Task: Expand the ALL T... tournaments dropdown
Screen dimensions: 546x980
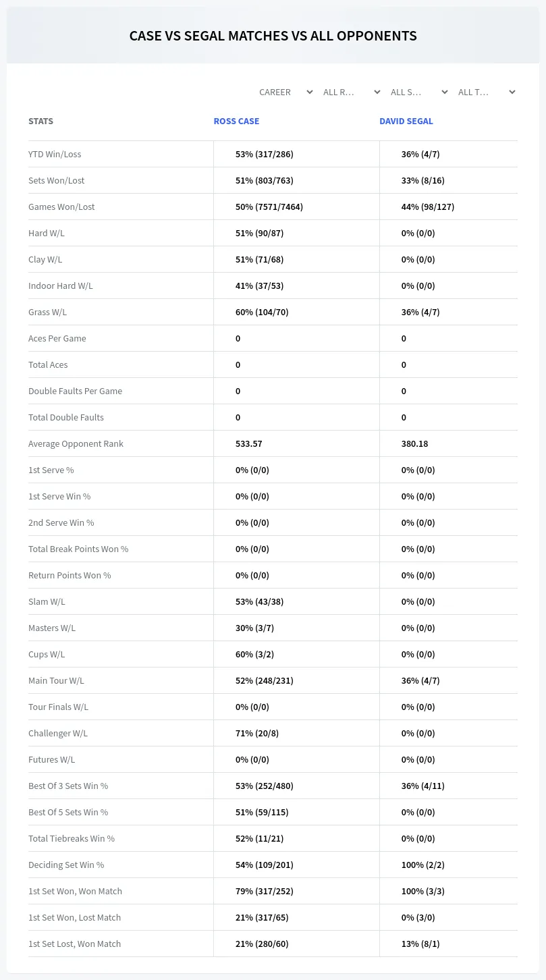Action: [x=487, y=92]
